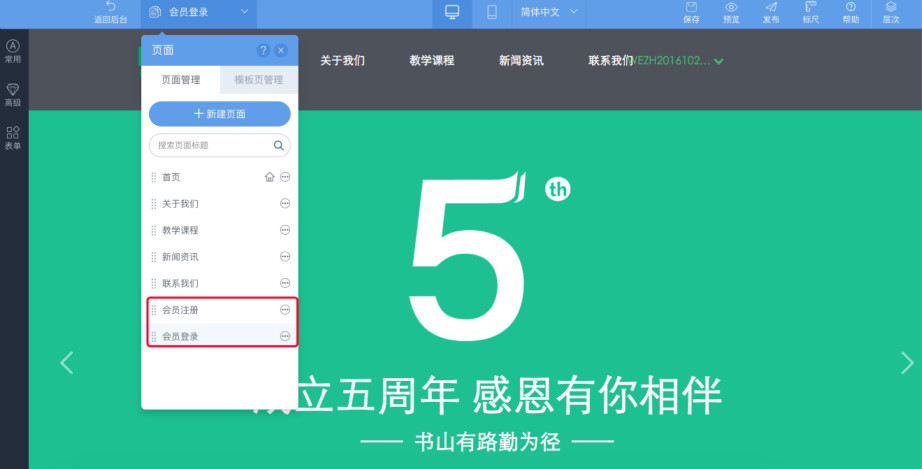Switch to desktop view mode

[x=452, y=13]
